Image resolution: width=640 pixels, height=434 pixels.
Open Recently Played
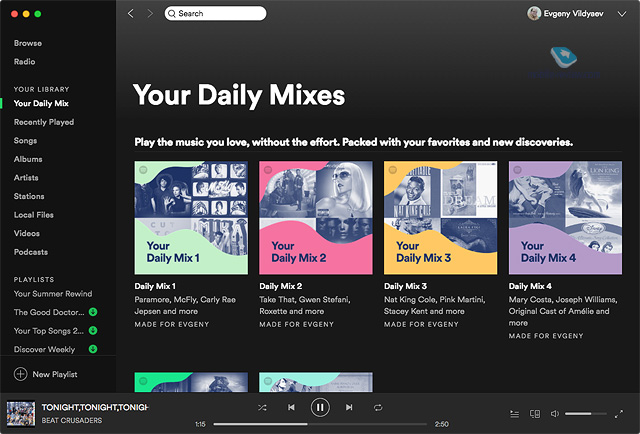pyautogui.click(x=44, y=122)
